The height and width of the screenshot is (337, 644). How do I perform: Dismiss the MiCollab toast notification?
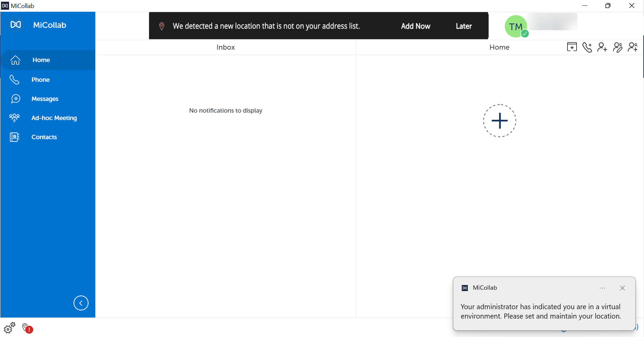(623, 288)
